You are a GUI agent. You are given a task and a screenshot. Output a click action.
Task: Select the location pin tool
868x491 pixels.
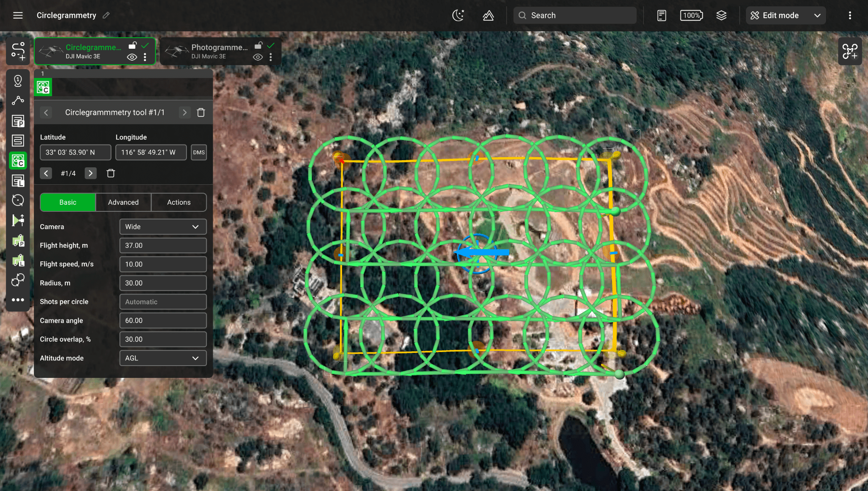click(18, 80)
